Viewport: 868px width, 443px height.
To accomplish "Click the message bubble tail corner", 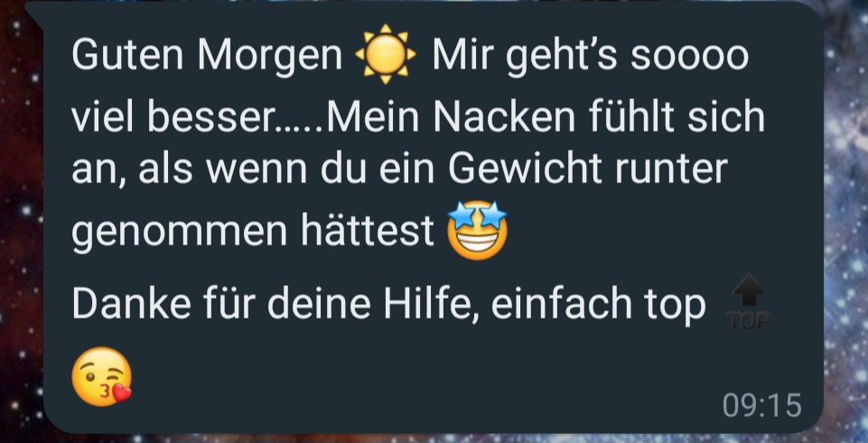I will (34, 12).
